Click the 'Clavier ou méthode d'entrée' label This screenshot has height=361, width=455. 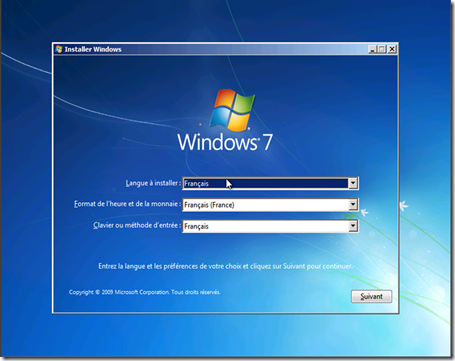click(137, 225)
